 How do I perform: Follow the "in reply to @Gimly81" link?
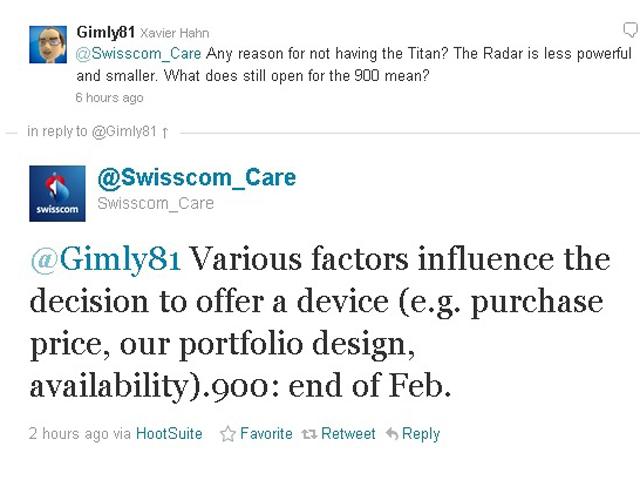pos(92,131)
